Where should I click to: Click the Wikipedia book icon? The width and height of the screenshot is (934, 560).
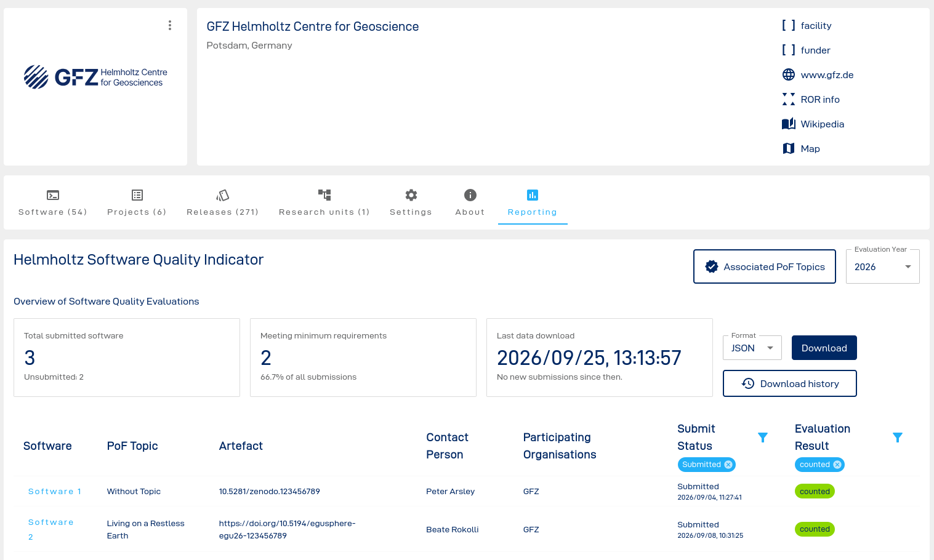pos(789,124)
